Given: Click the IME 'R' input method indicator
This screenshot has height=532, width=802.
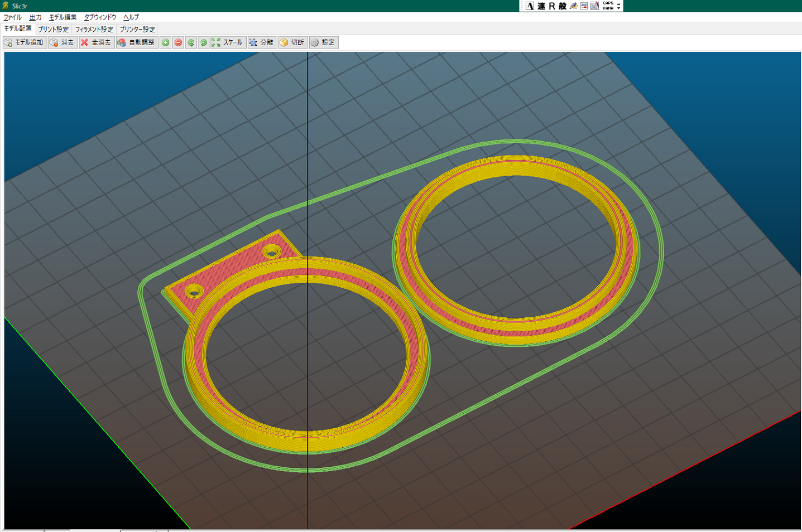Looking at the screenshot, I should pos(552,6).
